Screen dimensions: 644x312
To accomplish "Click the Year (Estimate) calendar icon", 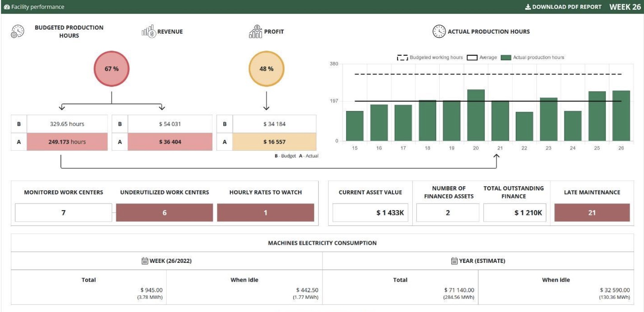I will (455, 260).
